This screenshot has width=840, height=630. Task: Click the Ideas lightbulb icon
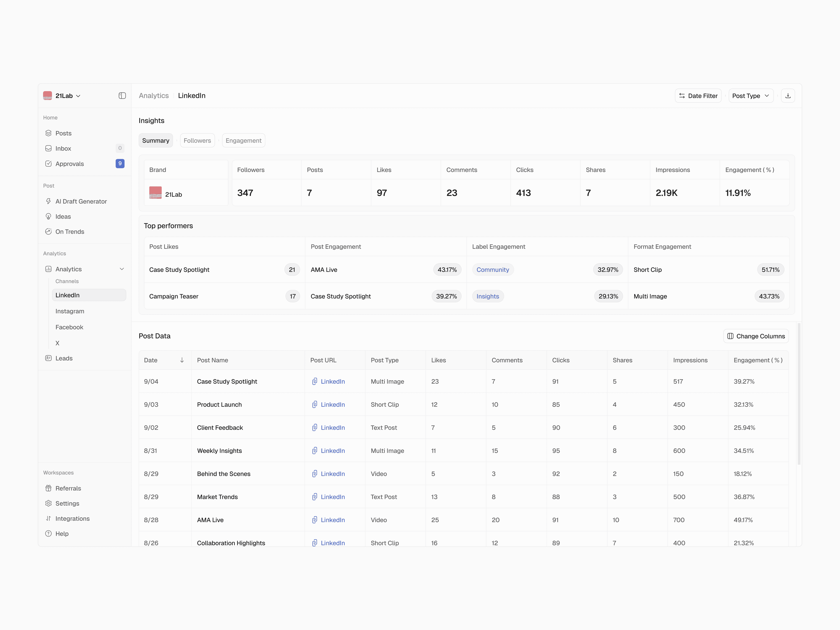coord(48,217)
